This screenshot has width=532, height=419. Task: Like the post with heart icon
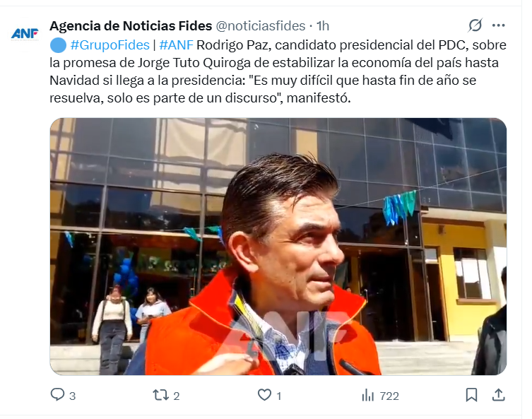[265, 395]
